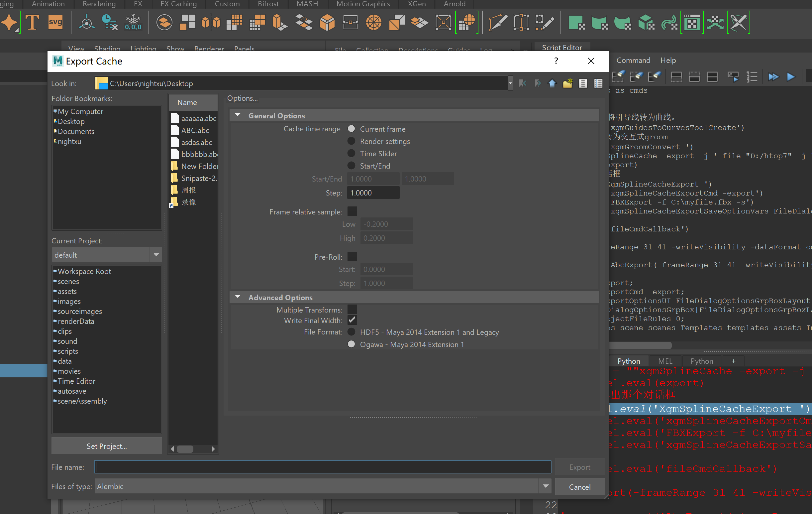
Task: Switch the file browser to details view
Action: pyautogui.click(x=598, y=83)
